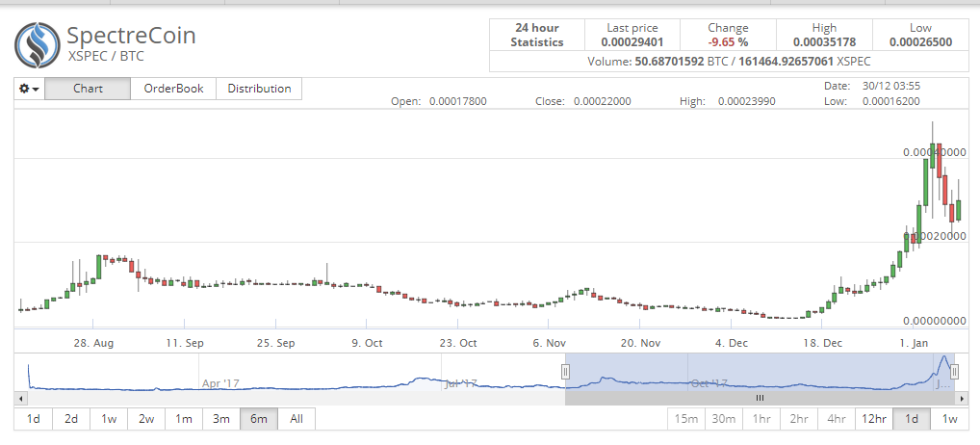980x445 pixels.
Task: Choose the 1m range button
Action: [x=184, y=419]
